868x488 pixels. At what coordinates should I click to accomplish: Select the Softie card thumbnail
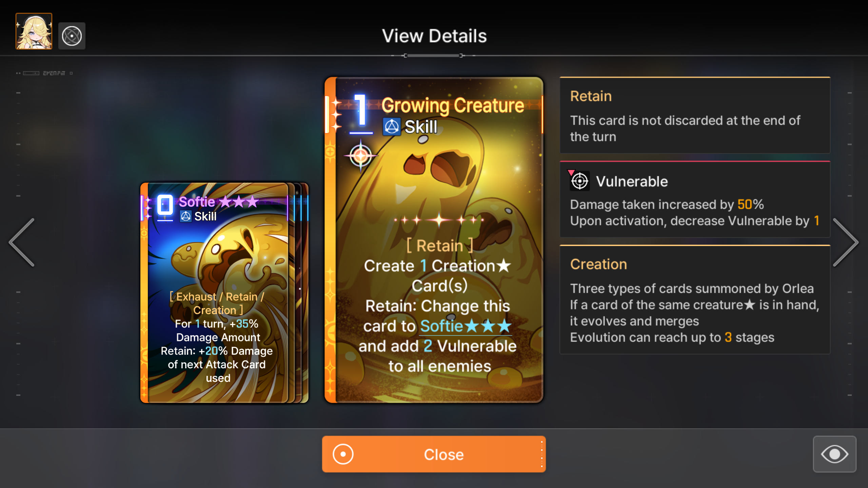(215, 293)
